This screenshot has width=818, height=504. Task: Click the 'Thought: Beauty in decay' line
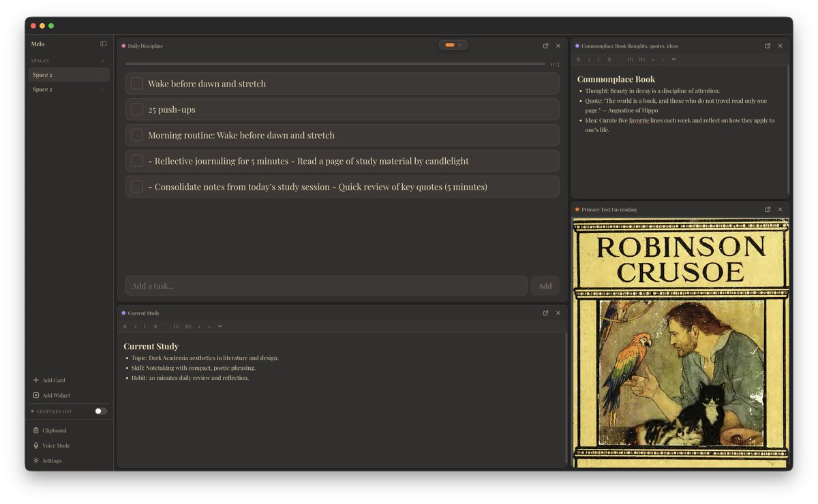tap(652, 91)
